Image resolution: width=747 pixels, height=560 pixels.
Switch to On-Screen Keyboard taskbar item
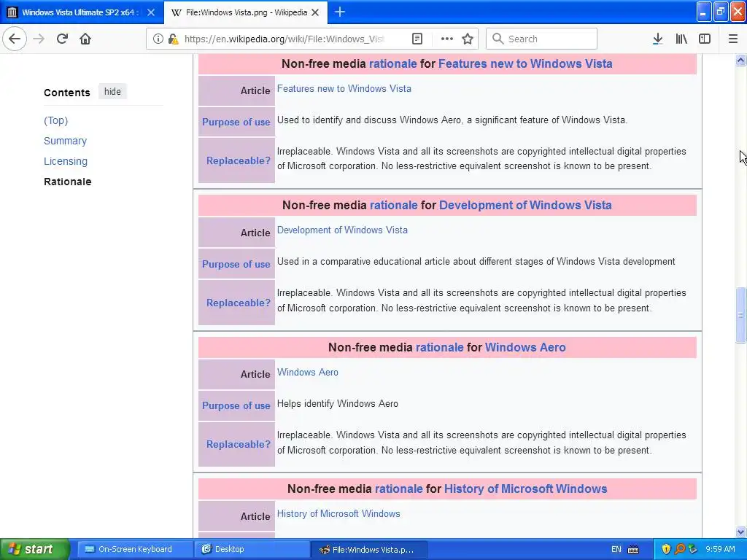pyautogui.click(x=135, y=549)
